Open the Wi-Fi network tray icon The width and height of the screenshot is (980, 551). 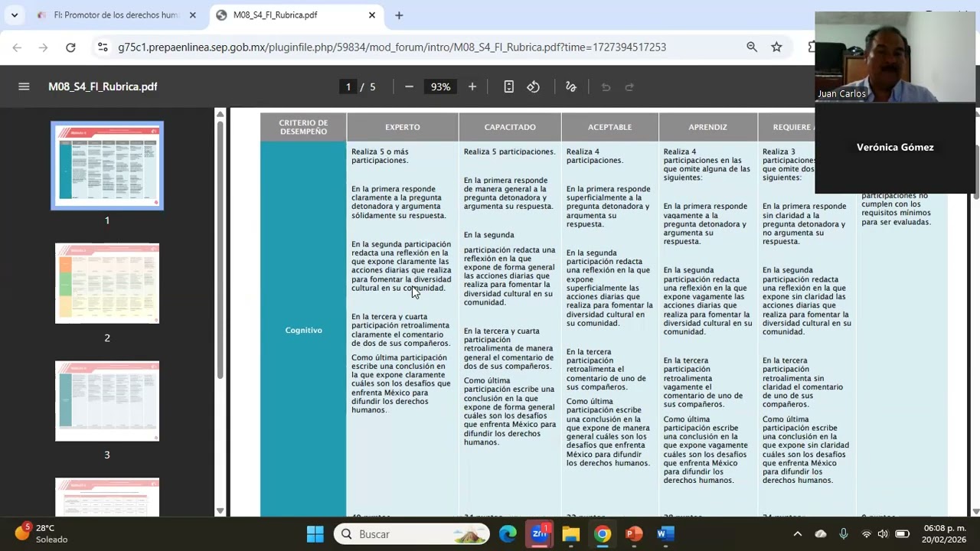pyautogui.click(x=867, y=534)
